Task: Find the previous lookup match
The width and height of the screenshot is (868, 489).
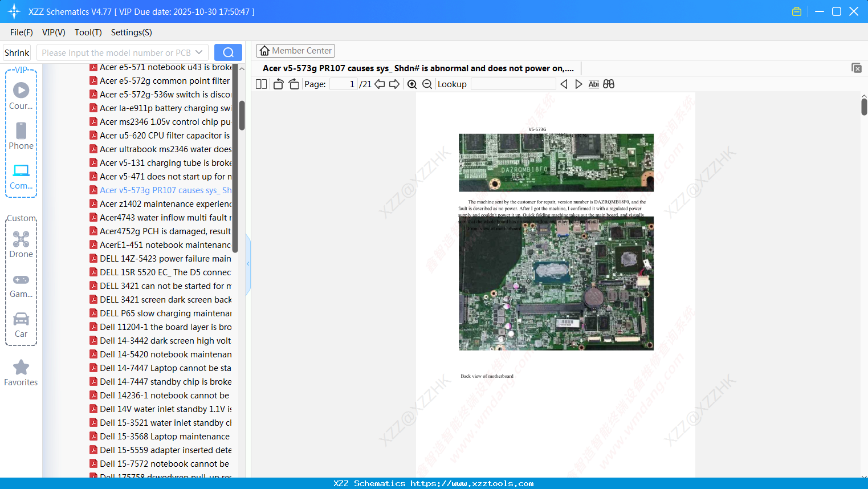Action: coord(564,84)
